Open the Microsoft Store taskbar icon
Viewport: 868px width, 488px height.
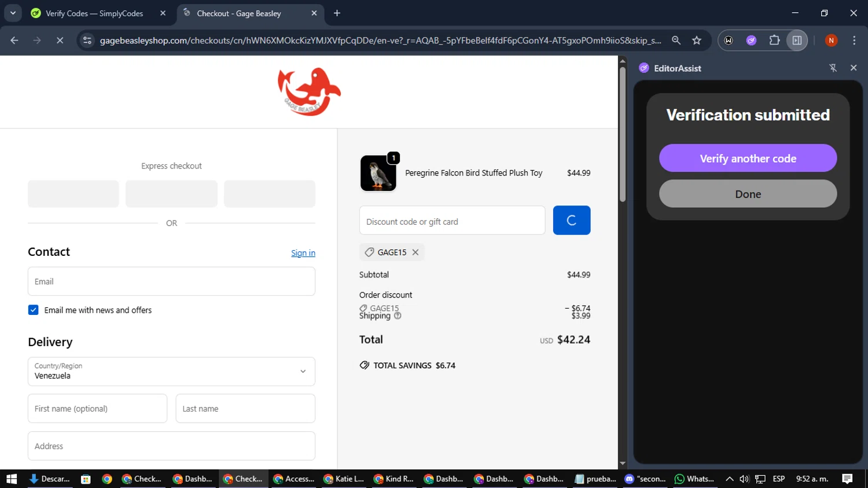(86, 479)
